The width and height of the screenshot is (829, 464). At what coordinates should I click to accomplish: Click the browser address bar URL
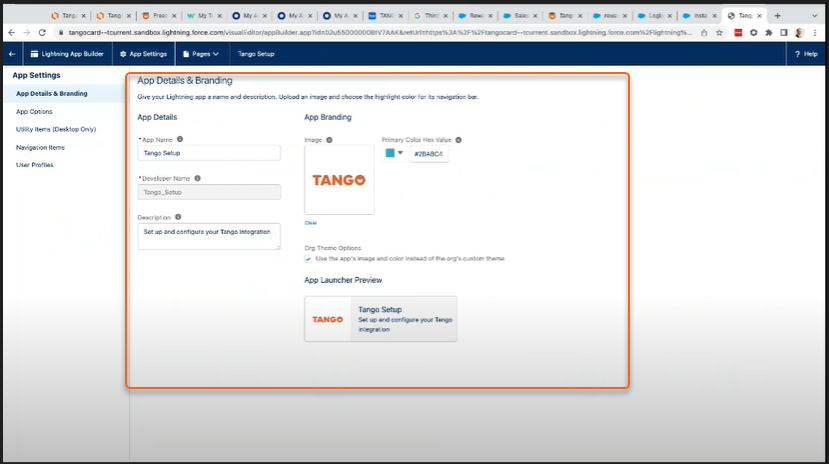pos(380,33)
